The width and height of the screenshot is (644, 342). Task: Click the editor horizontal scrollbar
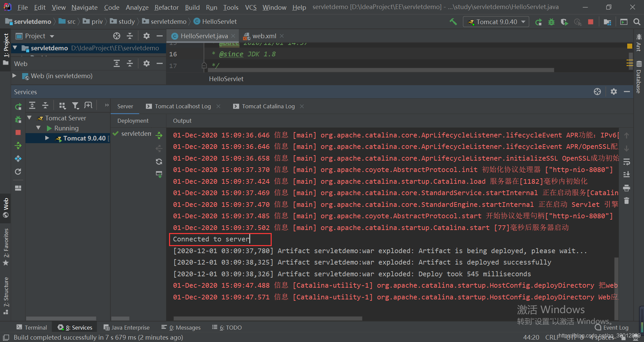pos(381,70)
